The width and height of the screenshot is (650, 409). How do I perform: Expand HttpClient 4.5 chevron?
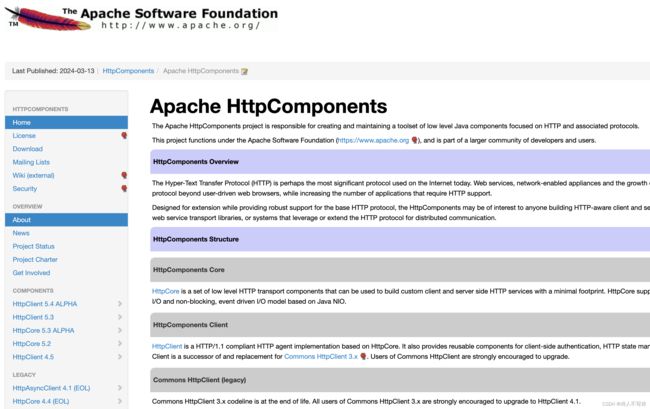119,357
